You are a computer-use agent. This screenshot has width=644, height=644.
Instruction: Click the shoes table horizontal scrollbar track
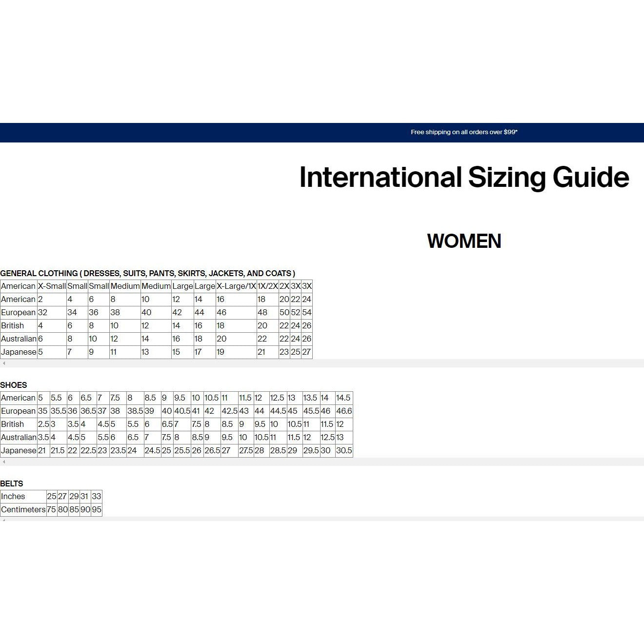point(322,462)
